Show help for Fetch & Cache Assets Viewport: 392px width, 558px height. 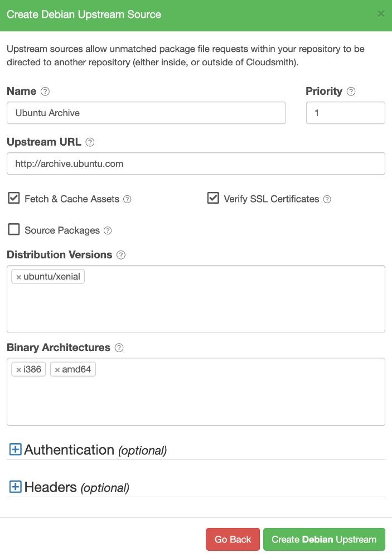coord(127,199)
